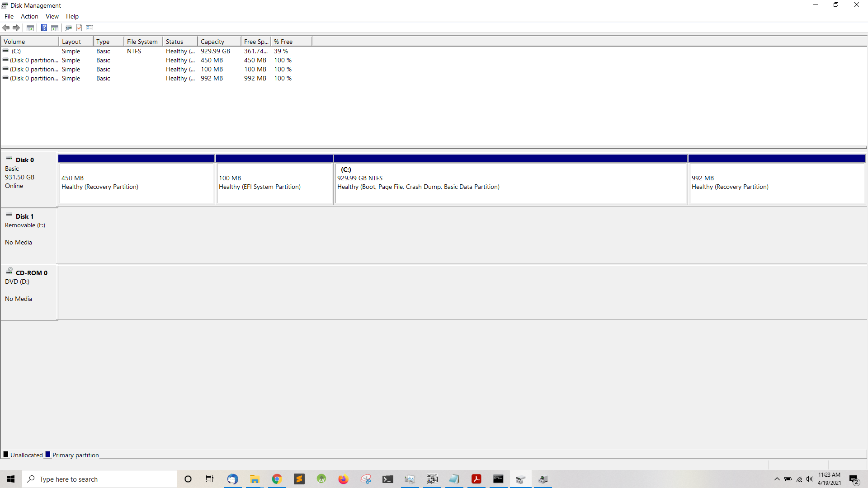The width and height of the screenshot is (868, 488).
Task: Open the Action menu
Action: [x=29, y=16]
